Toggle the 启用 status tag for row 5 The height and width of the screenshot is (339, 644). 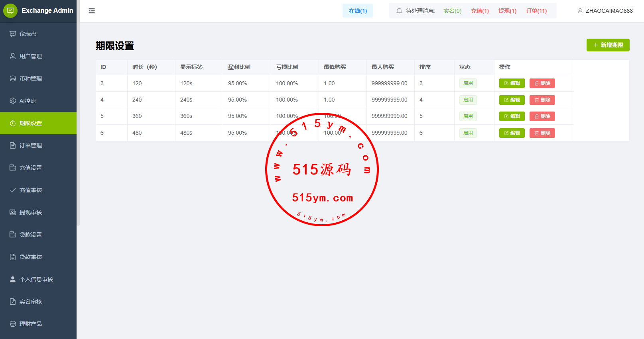[x=468, y=116]
